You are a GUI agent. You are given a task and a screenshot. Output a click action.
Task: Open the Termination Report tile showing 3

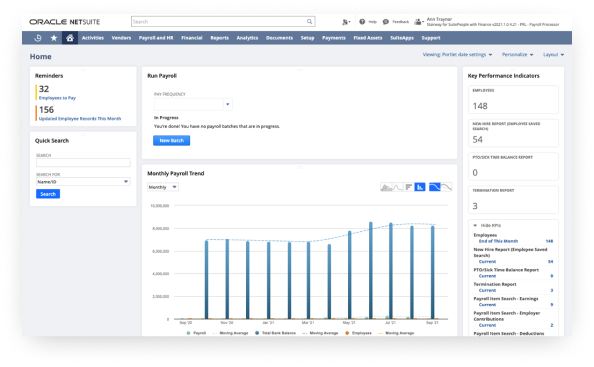(513, 200)
